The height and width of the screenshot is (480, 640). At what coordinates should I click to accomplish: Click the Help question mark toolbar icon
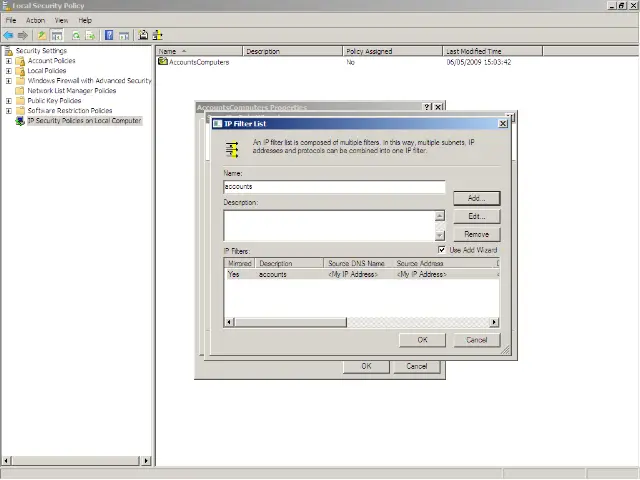pyautogui.click(x=109, y=35)
